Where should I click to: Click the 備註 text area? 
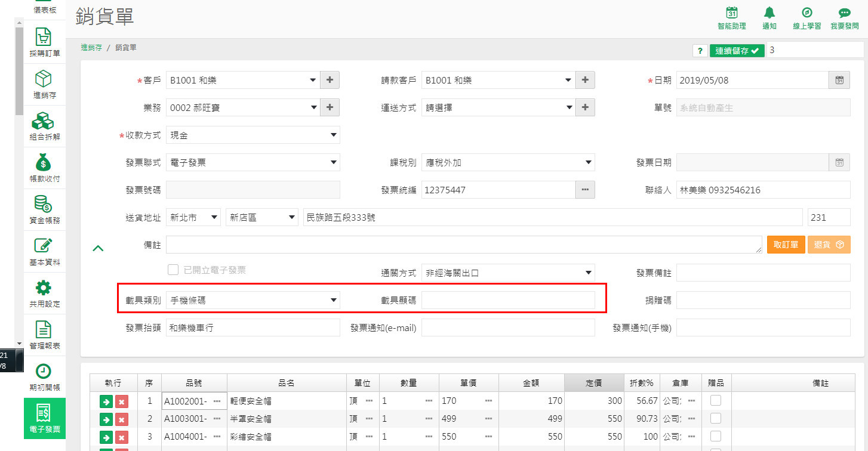point(464,245)
